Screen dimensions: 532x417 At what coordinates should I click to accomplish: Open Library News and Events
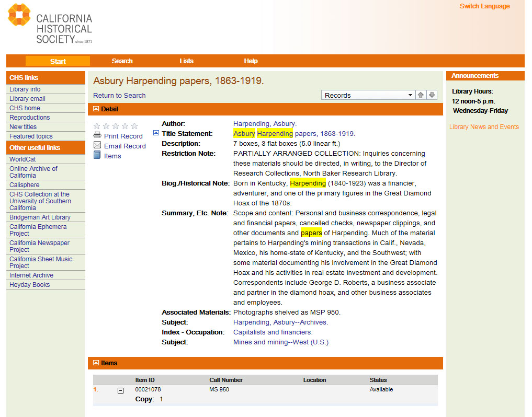tap(484, 127)
